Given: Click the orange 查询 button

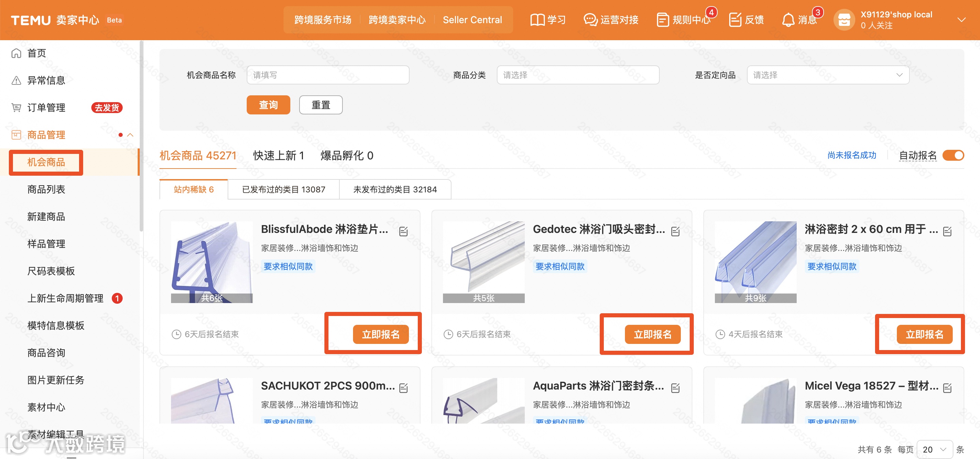Looking at the screenshot, I should [x=268, y=105].
